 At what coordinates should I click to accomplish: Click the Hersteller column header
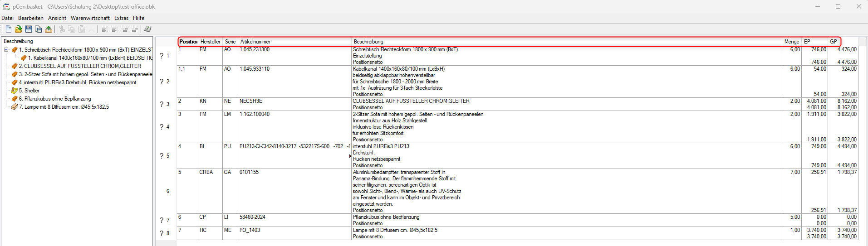pos(211,42)
